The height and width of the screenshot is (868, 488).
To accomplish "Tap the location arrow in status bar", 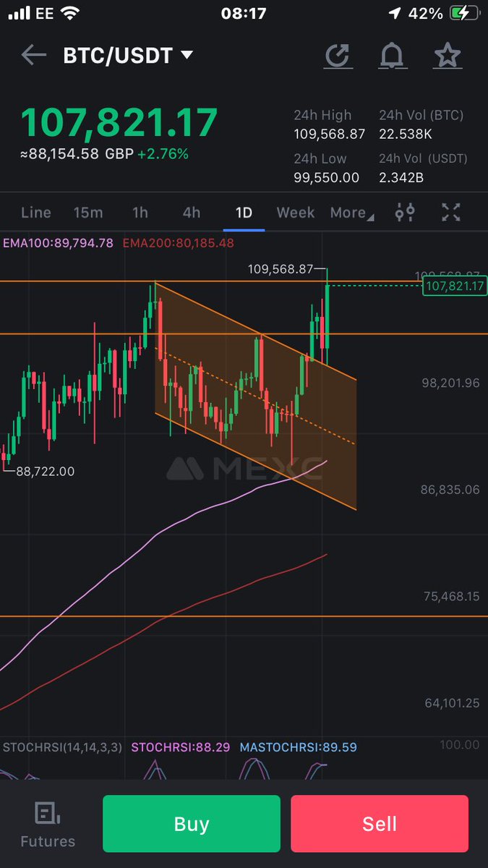I will pyautogui.click(x=394, y=14).
